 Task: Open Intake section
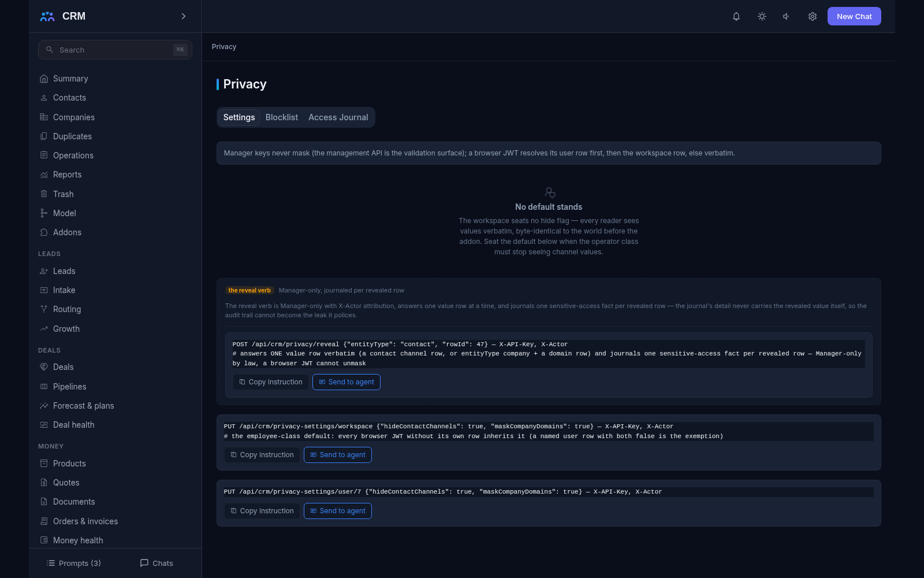(115, 290)
